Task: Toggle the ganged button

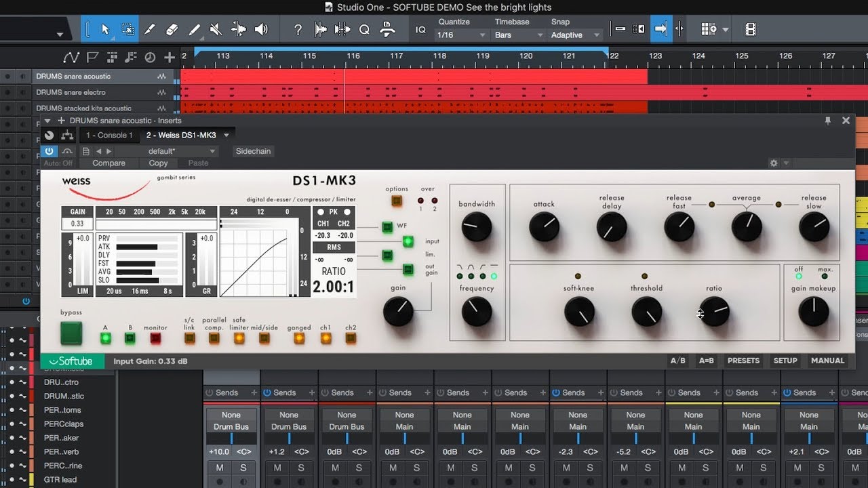Action: pos(299,337)
